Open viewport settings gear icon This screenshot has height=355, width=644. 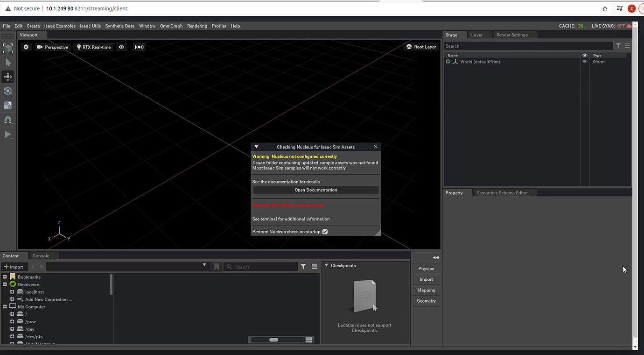click(26, 47)
